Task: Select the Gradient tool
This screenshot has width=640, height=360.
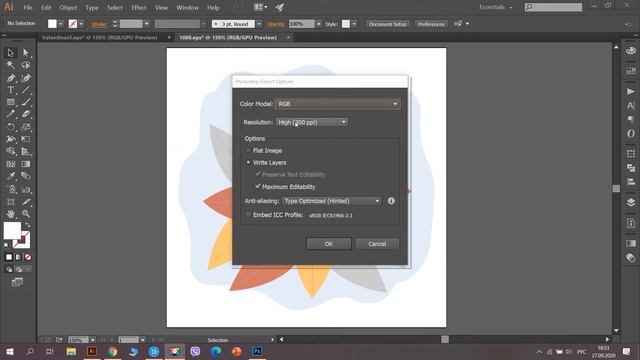Action: pos(26,164)
